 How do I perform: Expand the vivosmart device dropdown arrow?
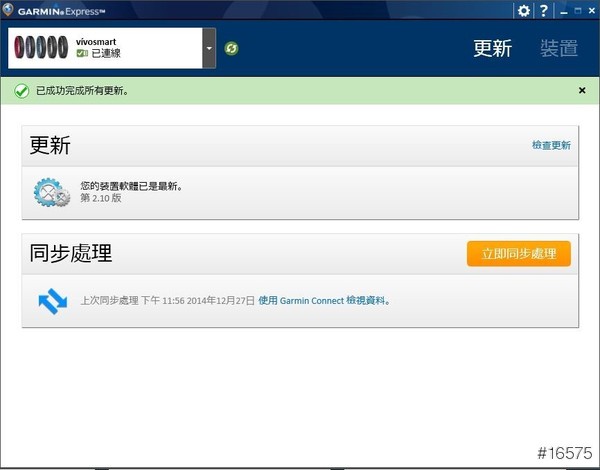(209, 48)
